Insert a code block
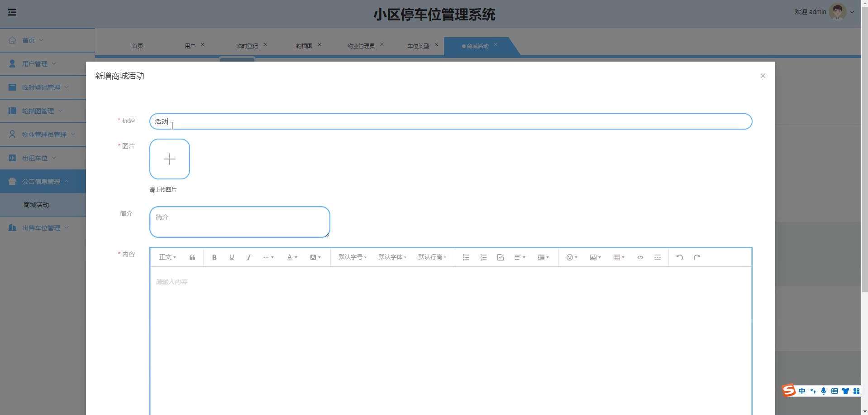This screenshot has width=868, height=415. [640, 257]
